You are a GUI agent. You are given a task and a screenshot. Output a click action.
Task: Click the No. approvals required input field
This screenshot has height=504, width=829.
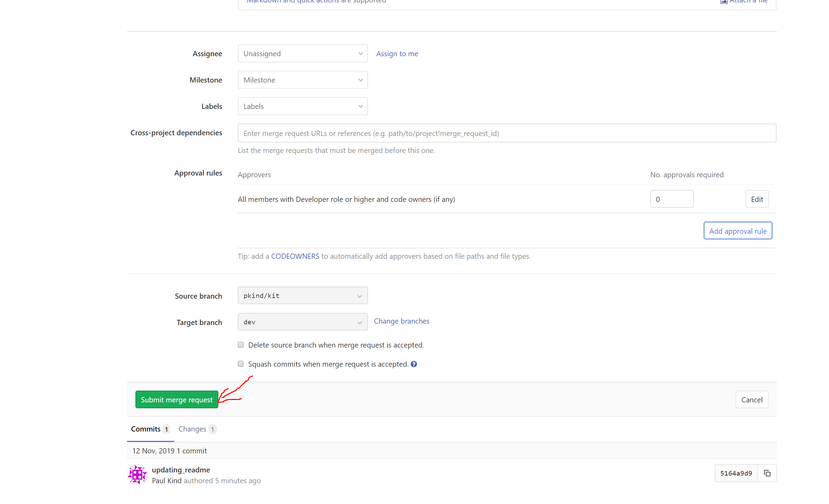[x=671, y=199]
